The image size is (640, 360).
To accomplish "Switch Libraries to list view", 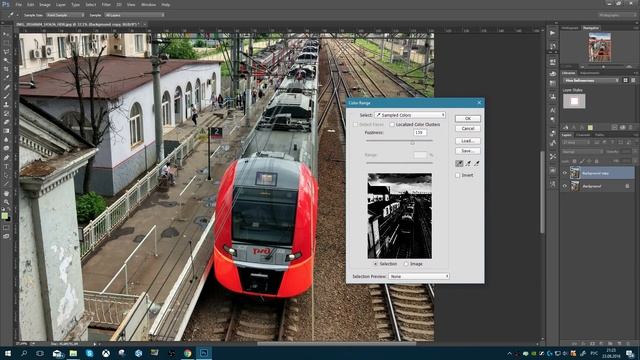I will [633, 80].
